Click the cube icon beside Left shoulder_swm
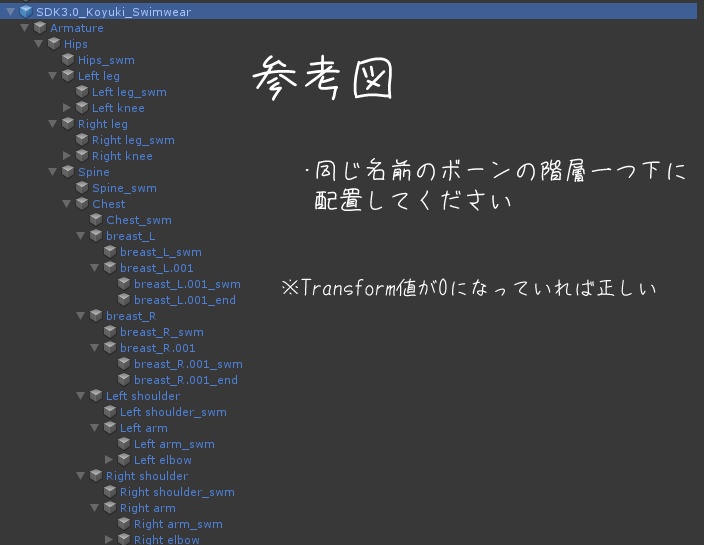 (110, 412)
